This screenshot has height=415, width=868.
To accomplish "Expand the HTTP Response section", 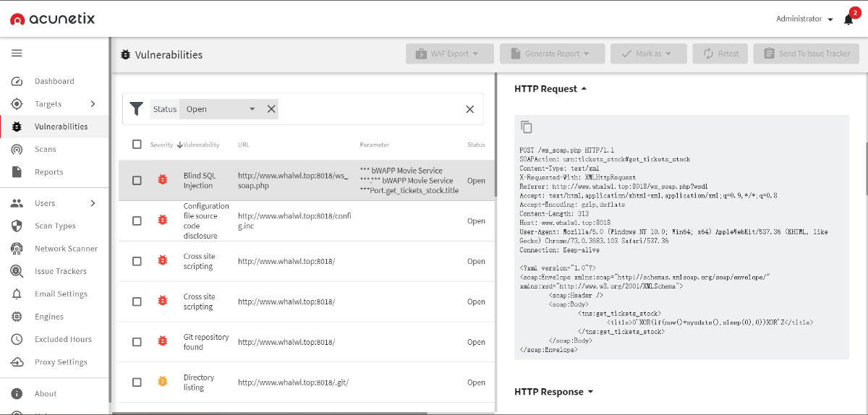I will pos(553,392).
